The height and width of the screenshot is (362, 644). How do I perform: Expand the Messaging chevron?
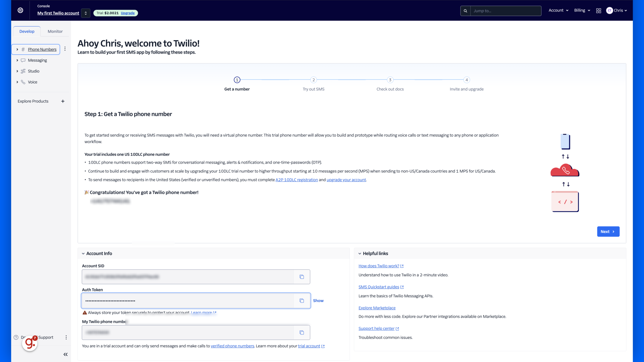(x=17, y=60)
